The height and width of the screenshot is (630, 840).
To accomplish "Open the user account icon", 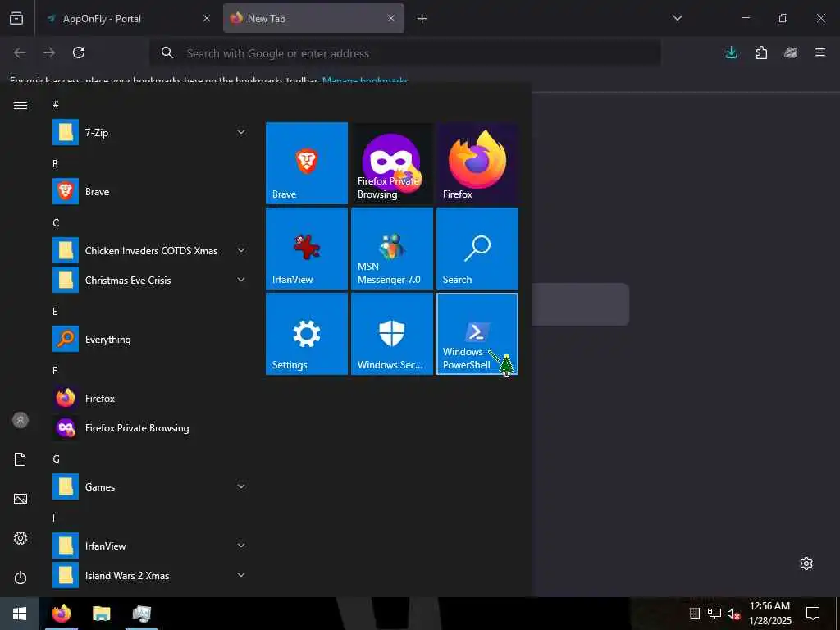I will 21,420.
